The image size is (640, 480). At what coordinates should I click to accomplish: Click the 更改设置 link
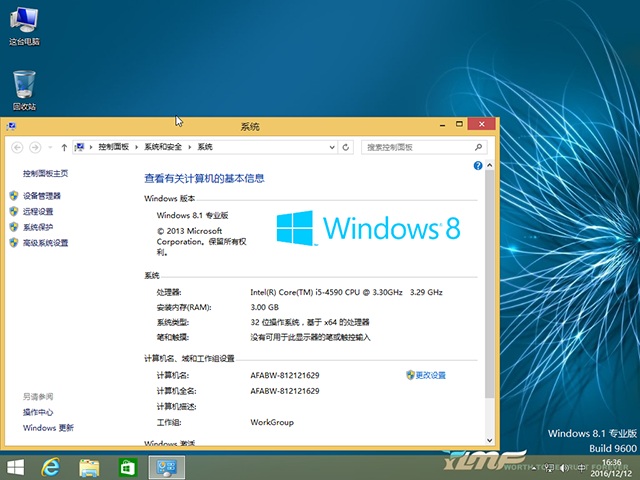430,375
